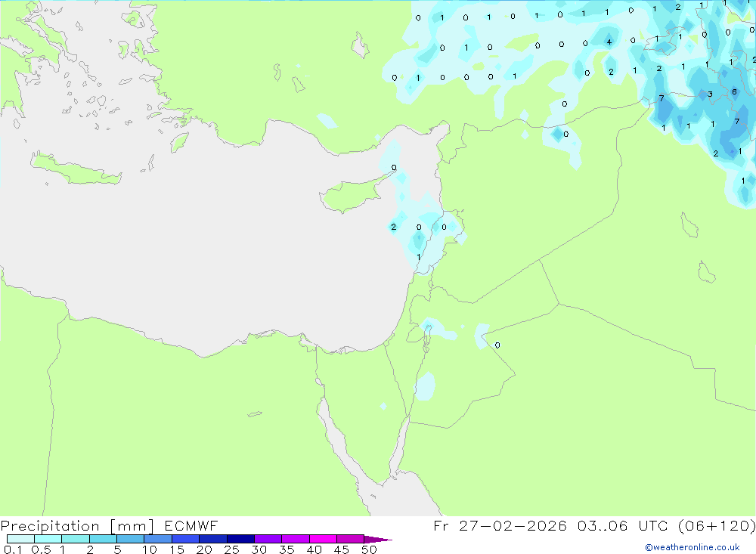This screenshot has height=554, width=756.
Task: Click the 30–35 mm purple legend box
Action: [x=268, y=539]
